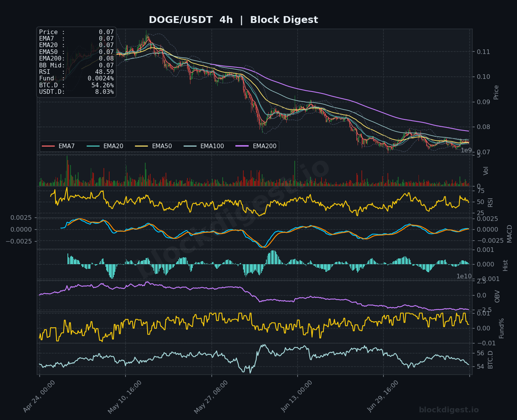Viewport: 517px width, 420px height.
Task: Click the left MACD 0.0025 tick label
Action: click(21, 217)
